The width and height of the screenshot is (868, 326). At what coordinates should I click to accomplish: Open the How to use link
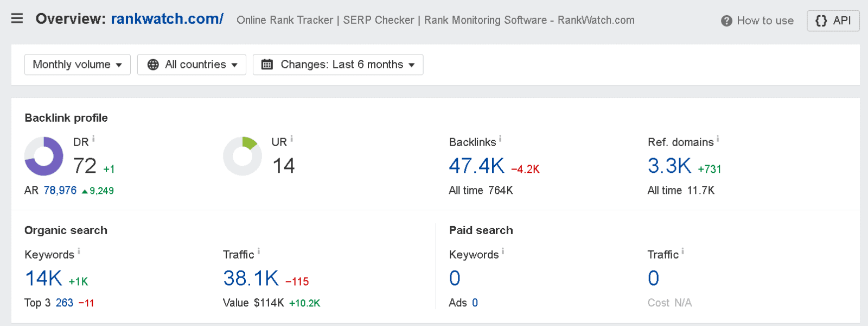(757, 21)
